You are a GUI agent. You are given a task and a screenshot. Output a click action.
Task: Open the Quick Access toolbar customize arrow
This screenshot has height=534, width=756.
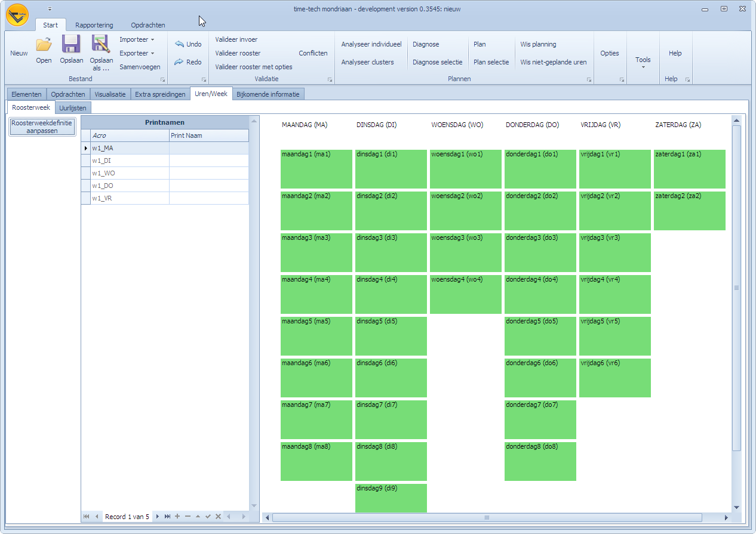click(x=50, y=9)
